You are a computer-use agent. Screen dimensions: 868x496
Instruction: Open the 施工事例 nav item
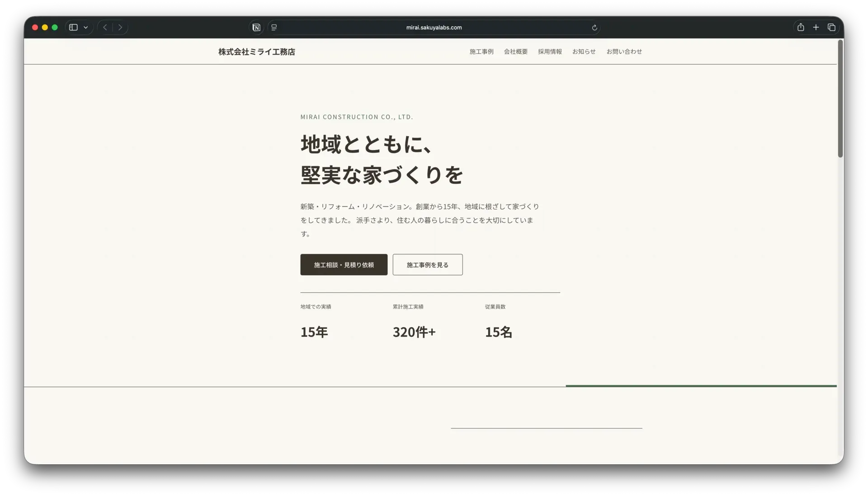click(x=481, y=51)
